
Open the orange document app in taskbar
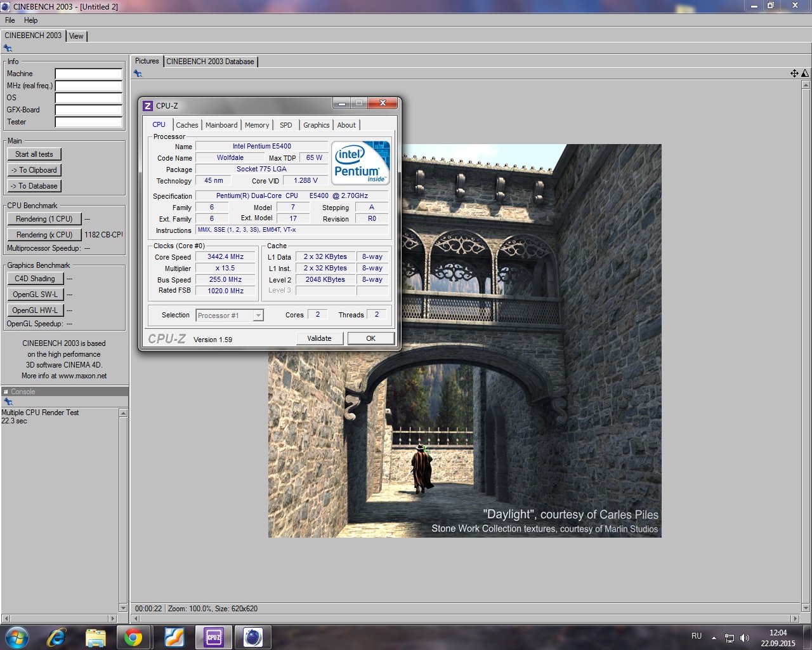coord(174,637)
